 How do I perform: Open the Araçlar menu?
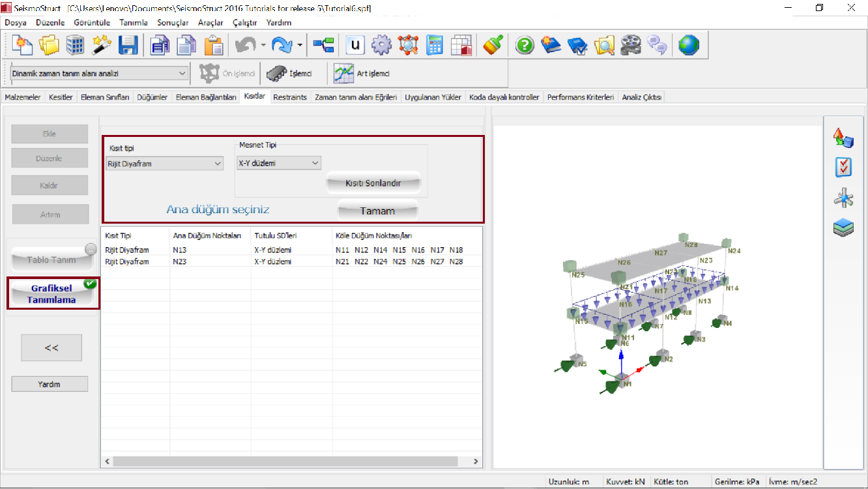210,22
